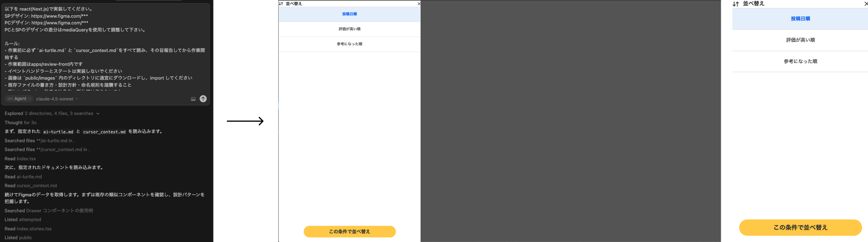Select 参考になった順 in the smaller drawer
Viewport: 868px width, 242px height.
pos(350,44)
